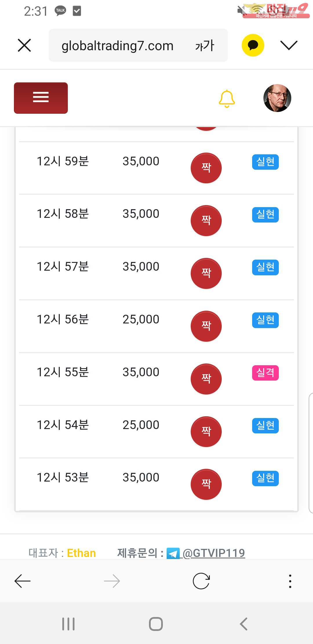The image size is (313, 644).
Task: Change text size with 가가 button
Action: pyautogui.click(x=205, y=46)
